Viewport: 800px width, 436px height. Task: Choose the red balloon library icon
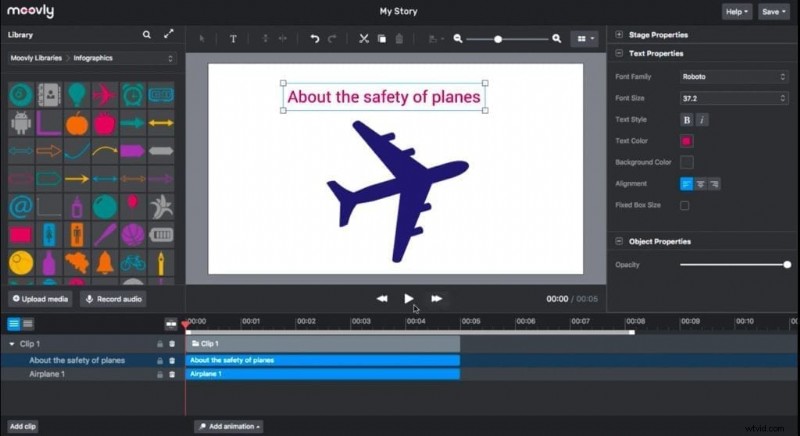click(x=133, y=204)
